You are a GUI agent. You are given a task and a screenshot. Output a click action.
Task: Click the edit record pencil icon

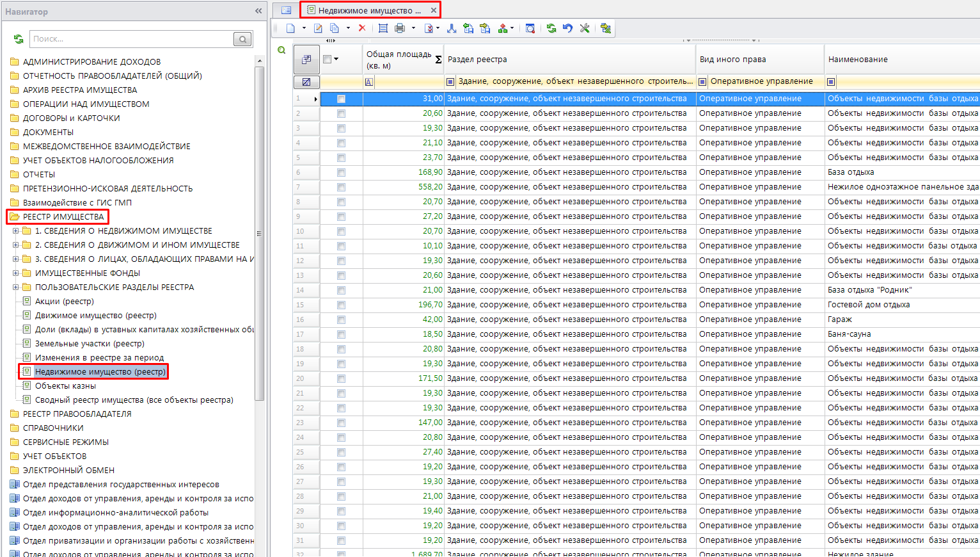point(318,28)
